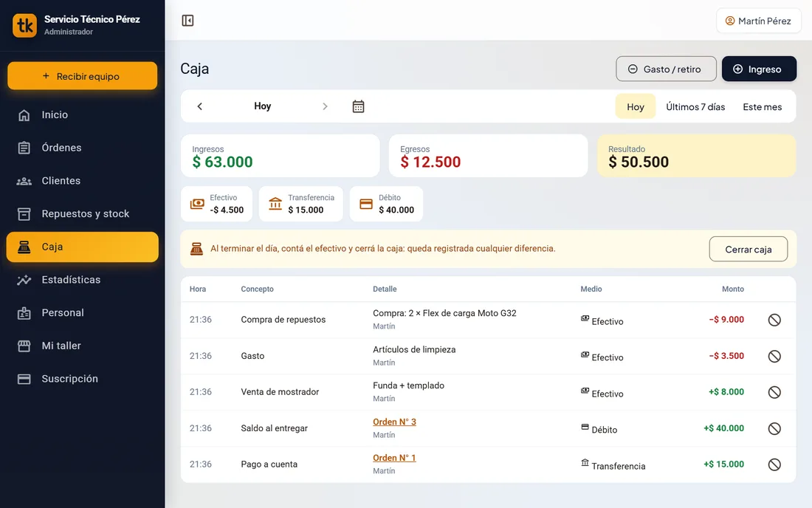Viewport: 812px width, 508px height.
Task: Select Caja in the sidebar
Action: coord(83,247)
